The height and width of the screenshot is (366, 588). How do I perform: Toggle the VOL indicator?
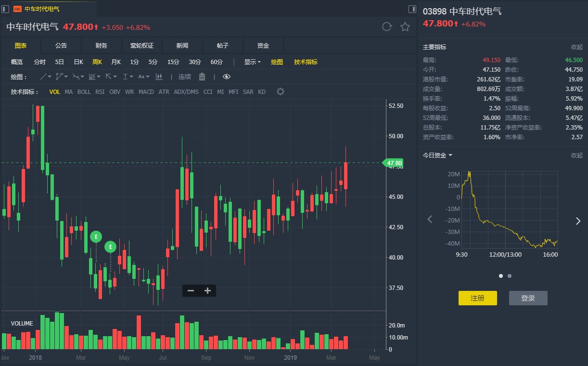(55, 91)
